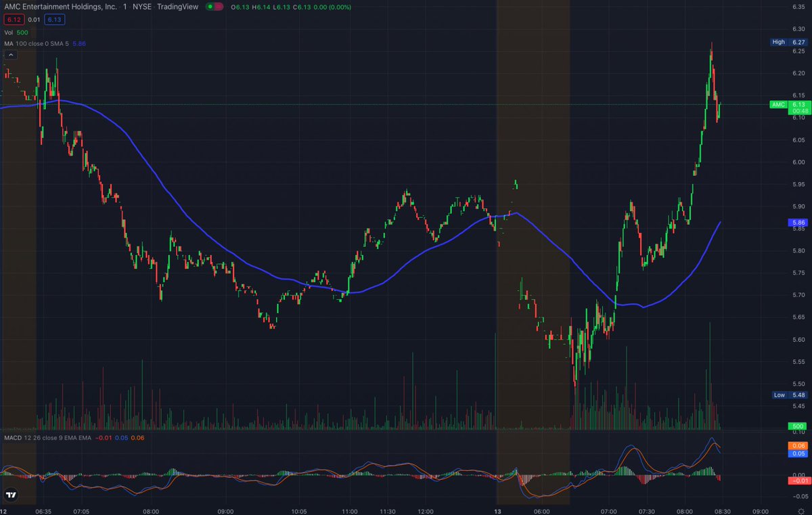Click the 10:05 time axis label
The height and width of the screenshot is (515, 812).
(298, 512)
